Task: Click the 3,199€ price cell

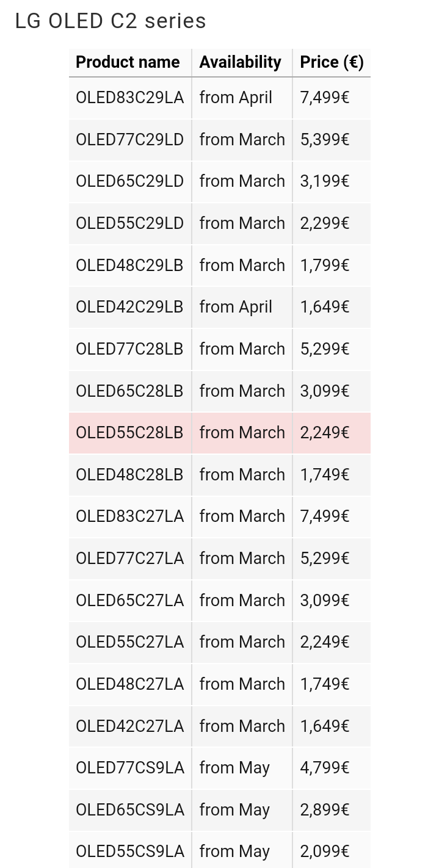Action: click(x=332, y=181)
